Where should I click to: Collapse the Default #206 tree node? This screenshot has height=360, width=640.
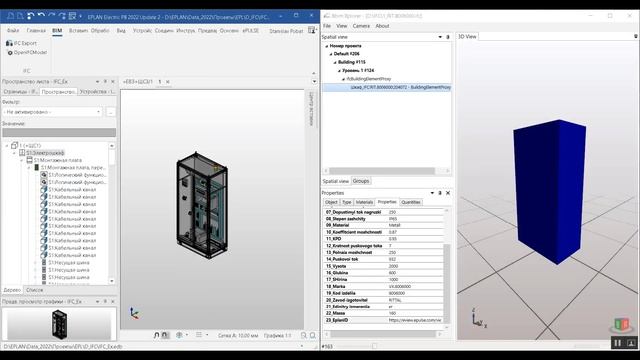(331, 54)
